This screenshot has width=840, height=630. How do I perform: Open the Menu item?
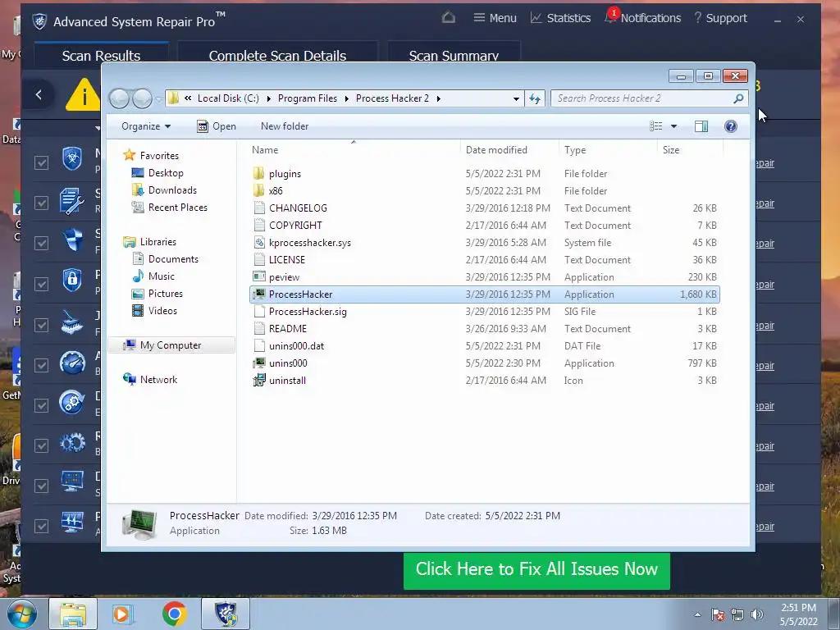point(495,18)
